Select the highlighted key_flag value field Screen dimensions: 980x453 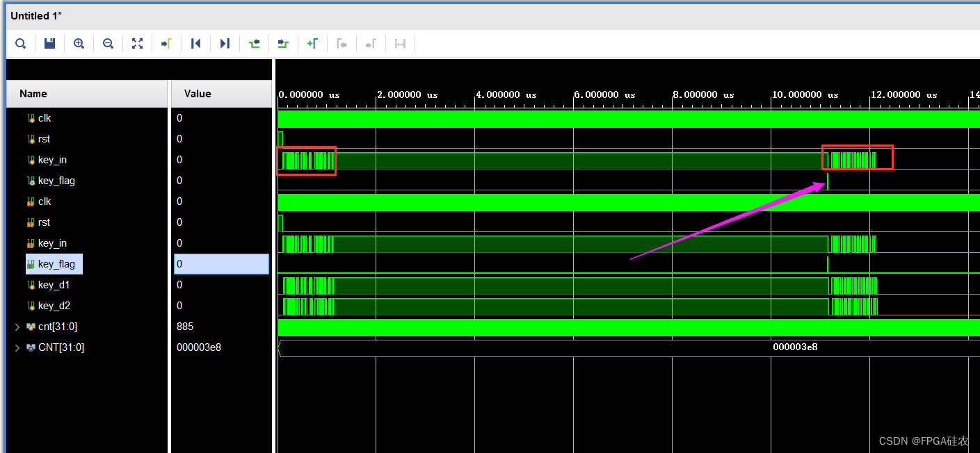pos(221,264)
